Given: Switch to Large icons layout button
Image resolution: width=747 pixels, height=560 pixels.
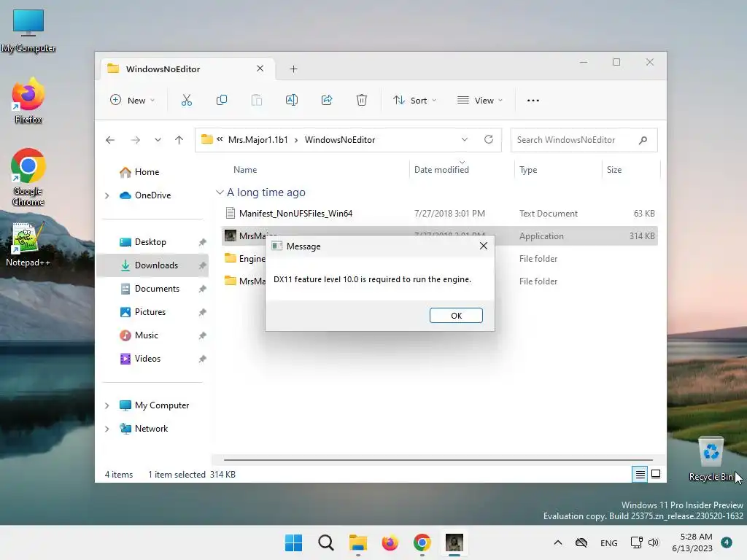Looking at the screenshot, I should (x=656, y=474).
